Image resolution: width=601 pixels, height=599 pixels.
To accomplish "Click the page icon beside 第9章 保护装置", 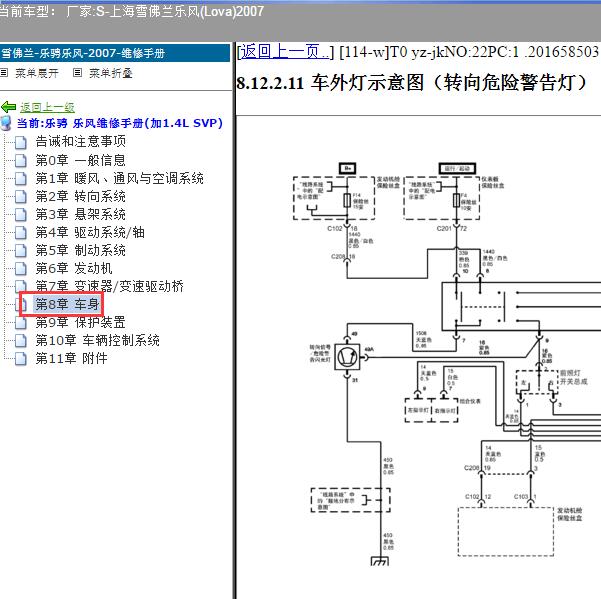I will click(x=21, y=322).
